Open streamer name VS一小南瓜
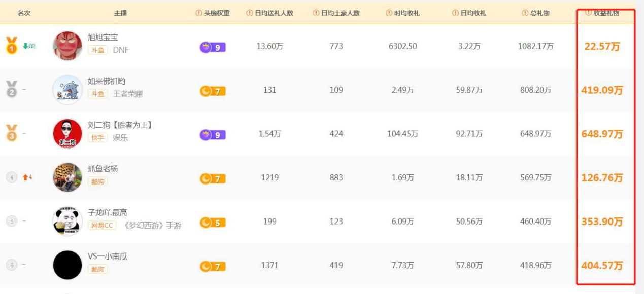The image size is (644, 294). tap(107, 256)
